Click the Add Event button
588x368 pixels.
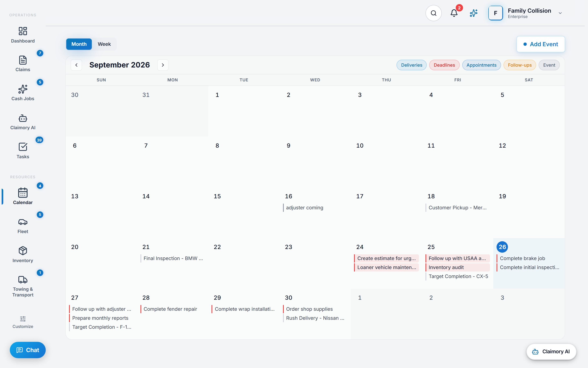coord(541,44)
